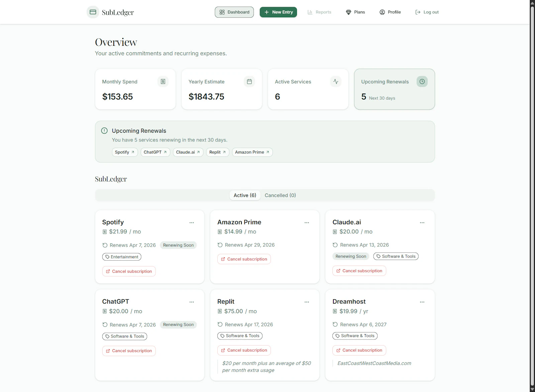
Task: Click the Amazon Prime renewal cycle icon
Action: click(x=220, y=245)
